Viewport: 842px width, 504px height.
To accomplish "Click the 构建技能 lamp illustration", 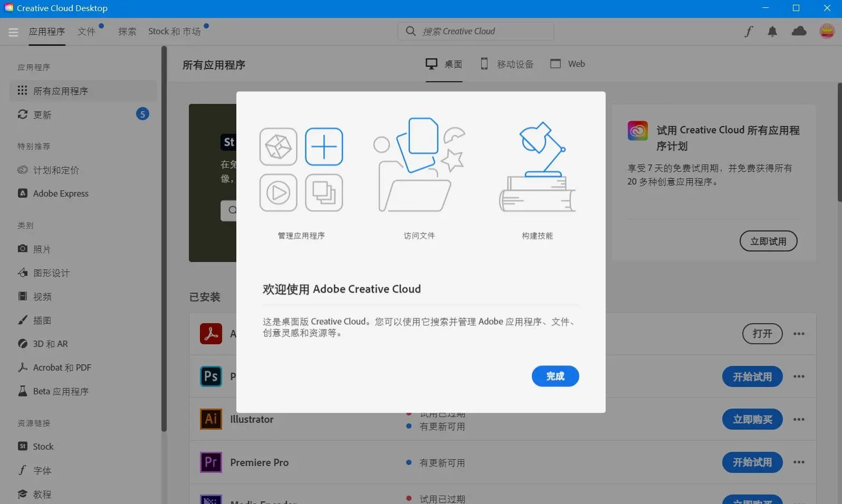I will [x=537, y=167].
